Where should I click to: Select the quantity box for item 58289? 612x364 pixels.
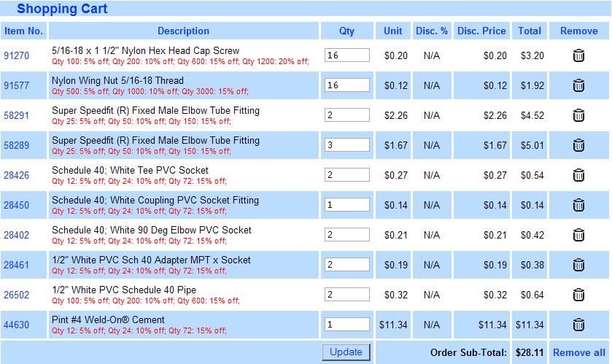[346, 145]
